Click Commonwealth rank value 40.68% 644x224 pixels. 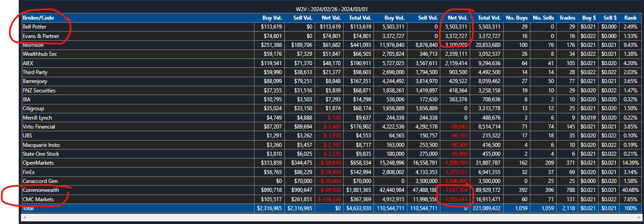[630, 190]
